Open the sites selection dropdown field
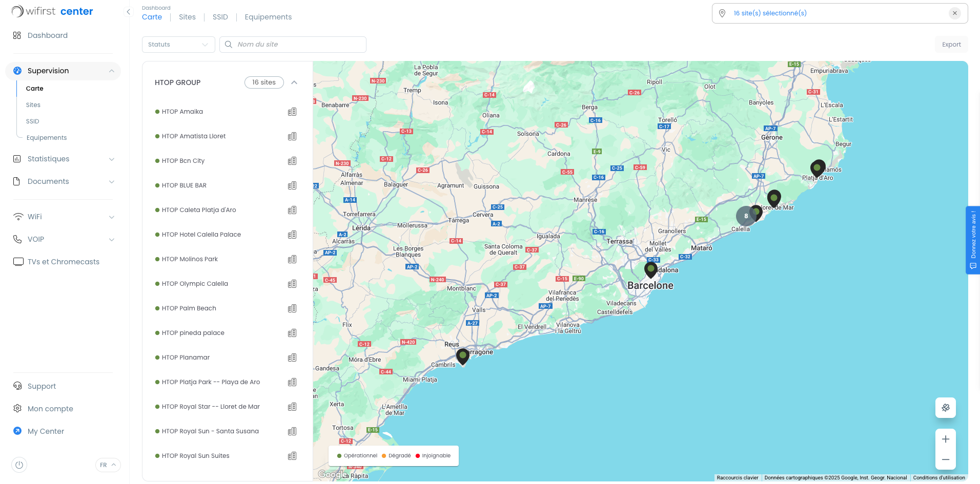 point(840,13)
